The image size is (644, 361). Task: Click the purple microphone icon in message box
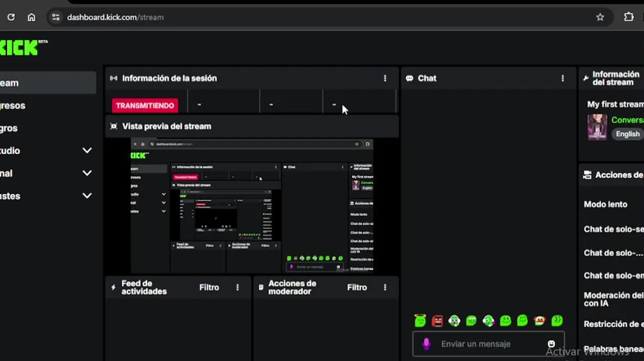(426, 344)
